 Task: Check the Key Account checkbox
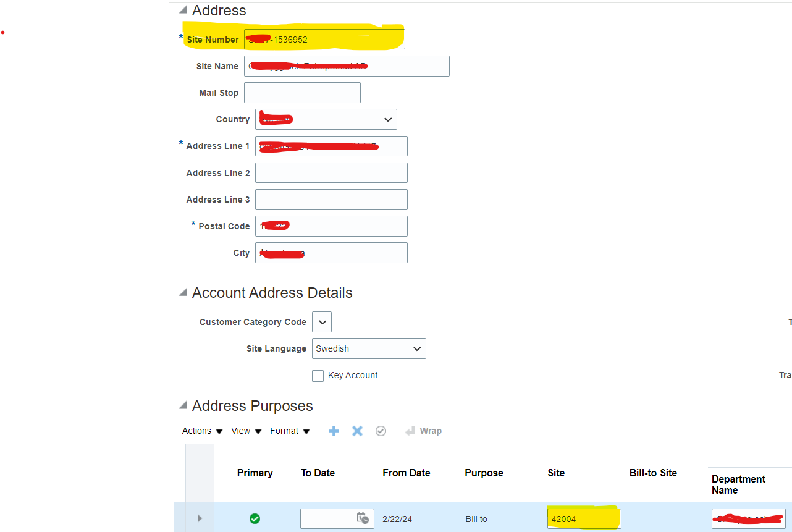318,376
